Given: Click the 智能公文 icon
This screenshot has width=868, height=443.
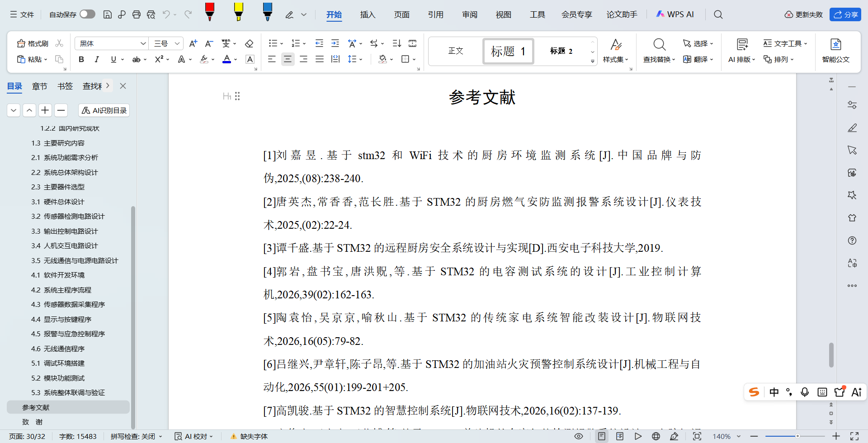Looking at the screenshot, I should pos(835,51).
